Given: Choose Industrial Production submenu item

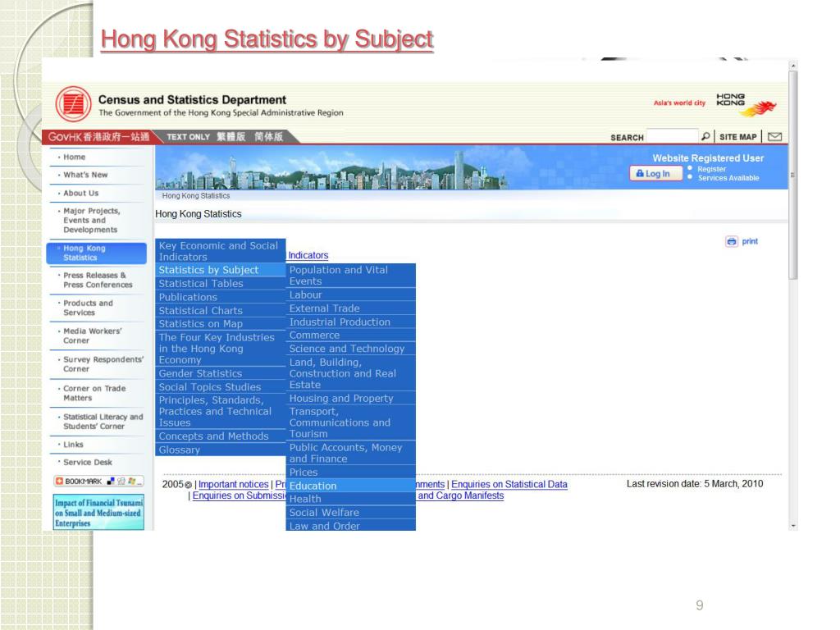Looking at the screenshot, I should 351,322.
